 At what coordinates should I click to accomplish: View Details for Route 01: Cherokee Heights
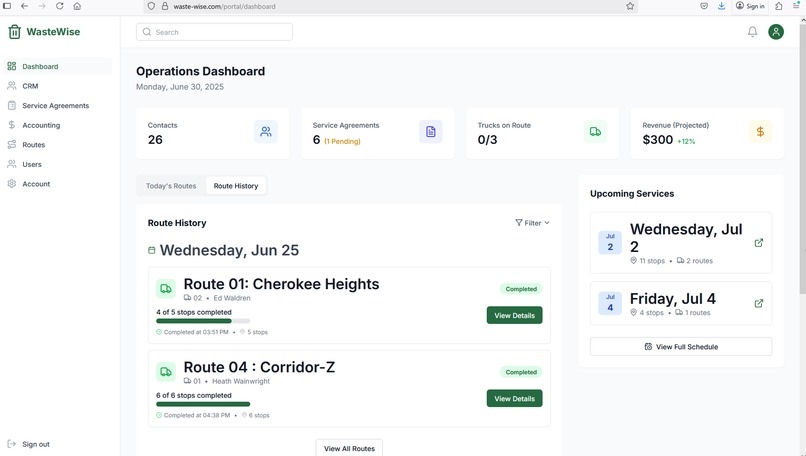pos(515,315)
